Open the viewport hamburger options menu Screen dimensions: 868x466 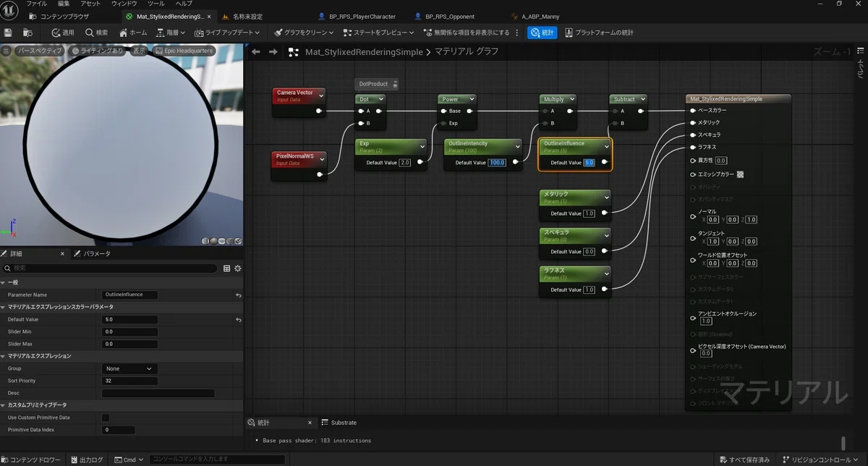pos(6,51)
